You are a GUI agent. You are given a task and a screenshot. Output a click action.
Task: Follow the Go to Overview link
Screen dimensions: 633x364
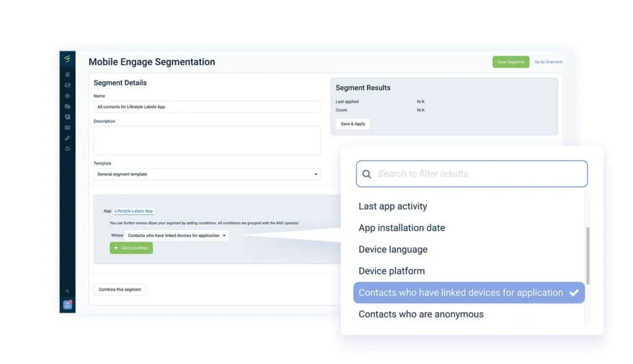pyautogui.click(x=548, y=62)
